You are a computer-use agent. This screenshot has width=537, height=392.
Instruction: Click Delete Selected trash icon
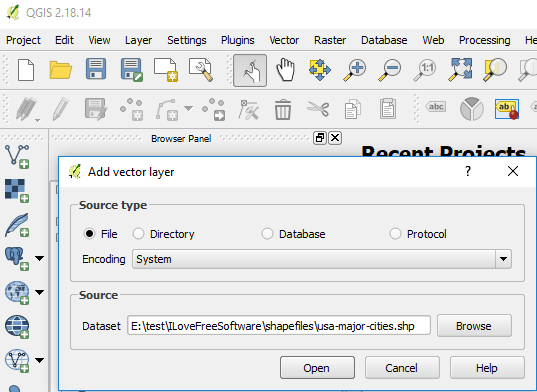click(x=283, y=110)
